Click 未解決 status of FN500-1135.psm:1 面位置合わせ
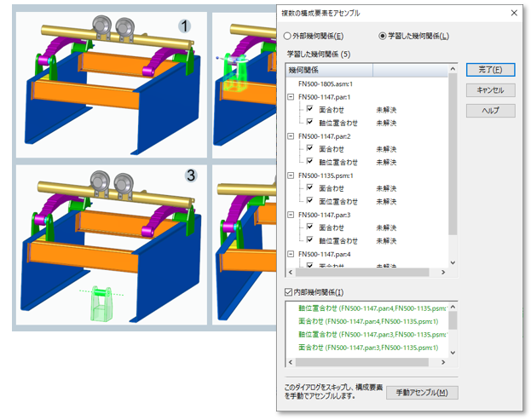Image resolution: width=531 pixels, height=420 pixels. pos(386,202)
